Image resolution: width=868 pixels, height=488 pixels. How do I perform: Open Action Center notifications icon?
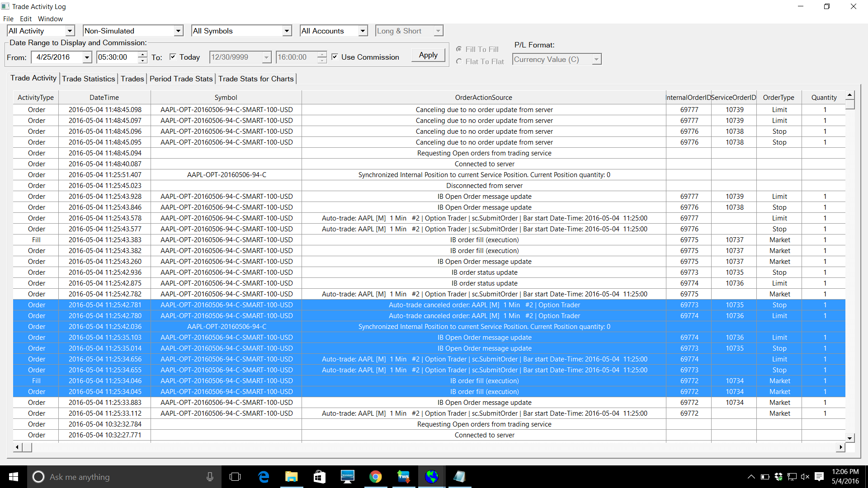pyautogui.click(x=819, y=477)
